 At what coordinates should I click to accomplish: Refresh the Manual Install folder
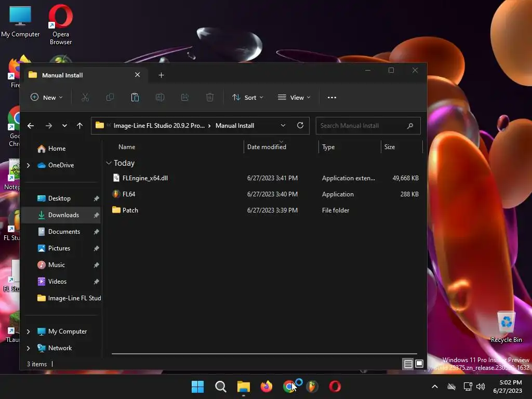pos(300,126)
